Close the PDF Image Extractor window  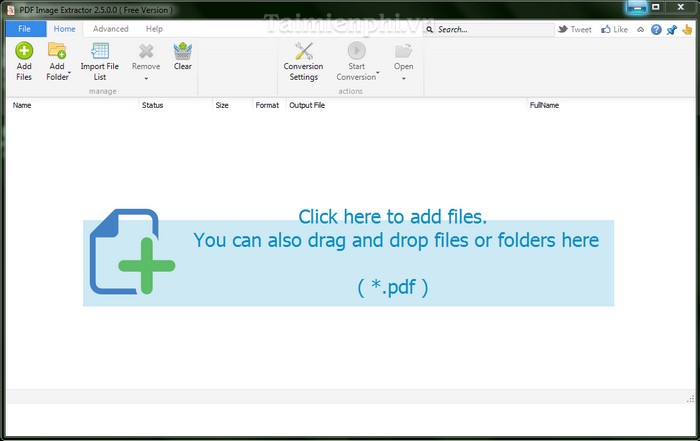click(680, 7)
